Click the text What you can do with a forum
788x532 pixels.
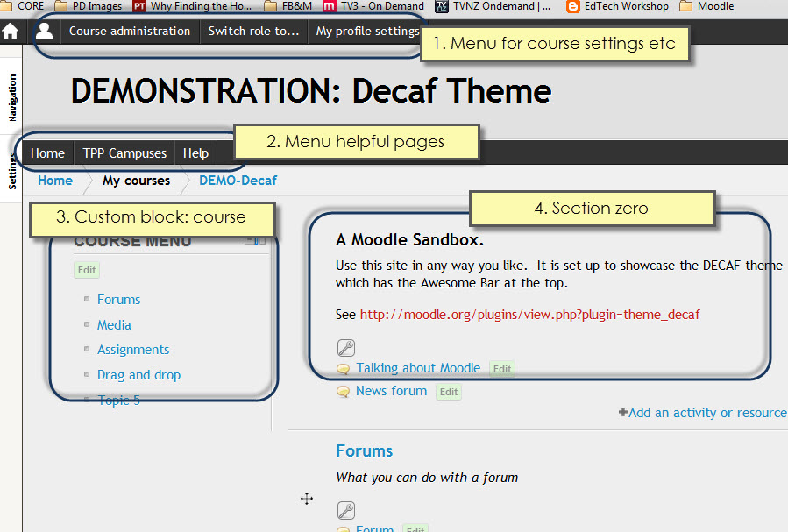427,478
